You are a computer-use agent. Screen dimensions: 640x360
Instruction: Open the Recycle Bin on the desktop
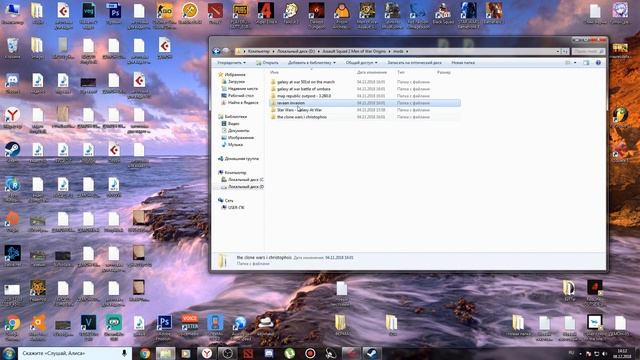click(x=13, y=48)
